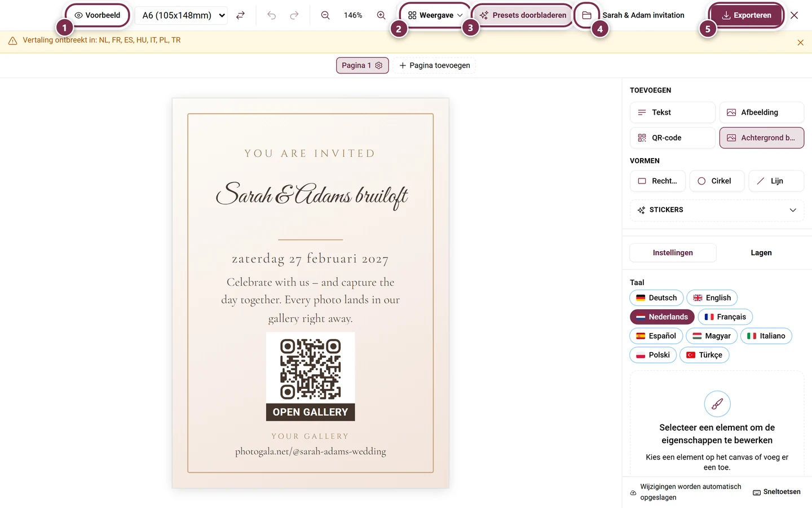Select the Sarah & Adams bruiloft heading
The width and height of the screenshot is (812, 508).
311,195
